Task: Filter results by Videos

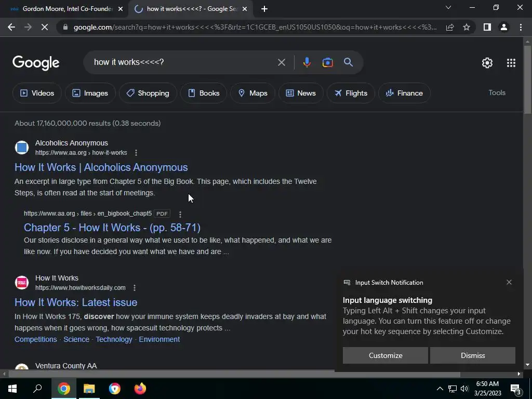Action: click(x=37, y=93)
